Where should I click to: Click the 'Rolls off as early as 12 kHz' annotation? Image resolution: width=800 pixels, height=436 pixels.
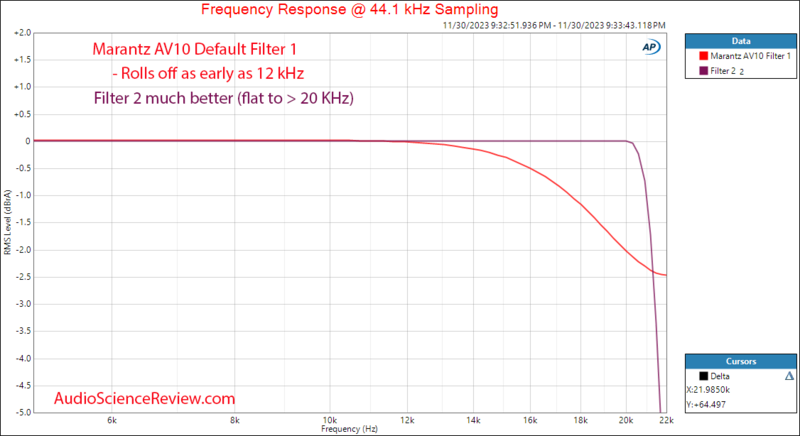click(x=208, y=73)
